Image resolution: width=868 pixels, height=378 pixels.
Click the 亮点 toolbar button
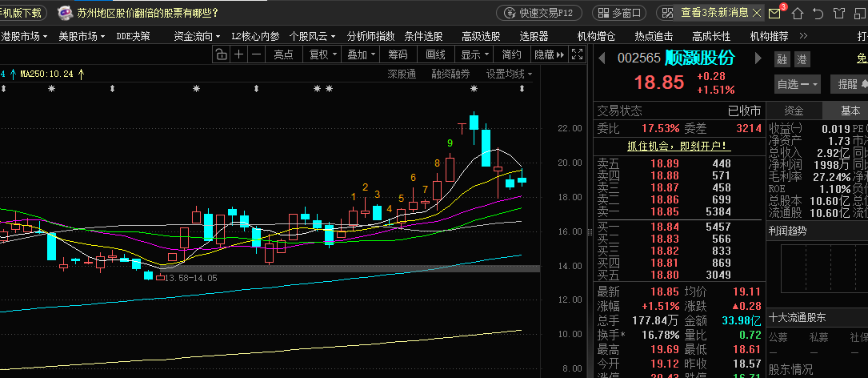[283, 54]
